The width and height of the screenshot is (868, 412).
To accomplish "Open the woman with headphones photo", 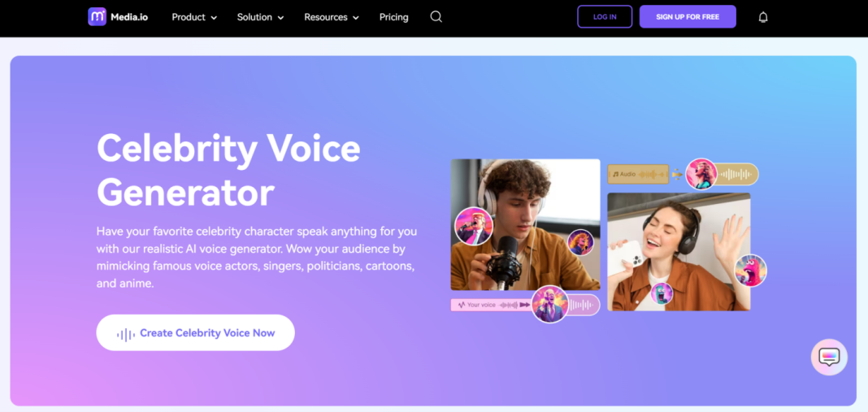I will tap(679, 251).
